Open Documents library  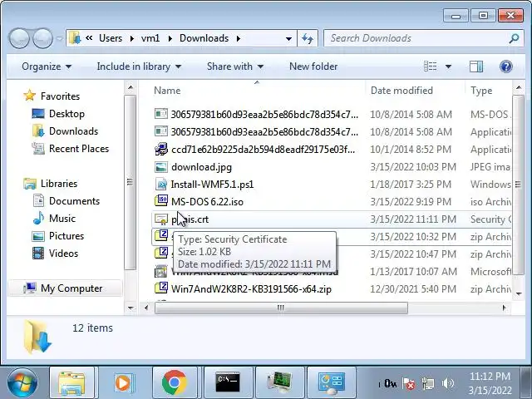74,201
